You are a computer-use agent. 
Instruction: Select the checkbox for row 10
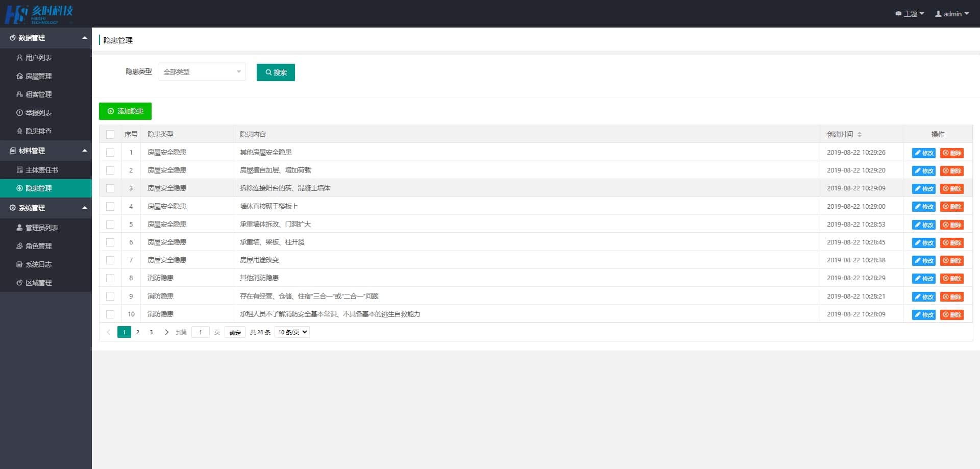[x=110, y=314]
